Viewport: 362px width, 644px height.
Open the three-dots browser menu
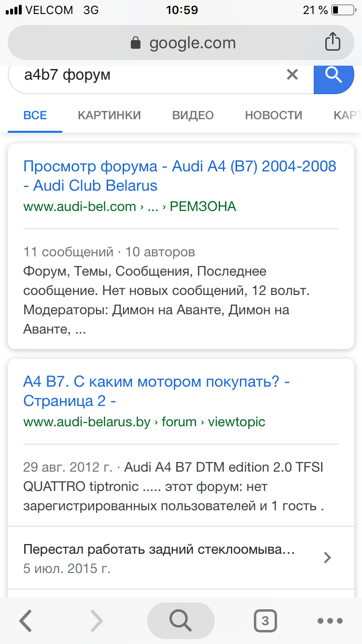[330, 621]
